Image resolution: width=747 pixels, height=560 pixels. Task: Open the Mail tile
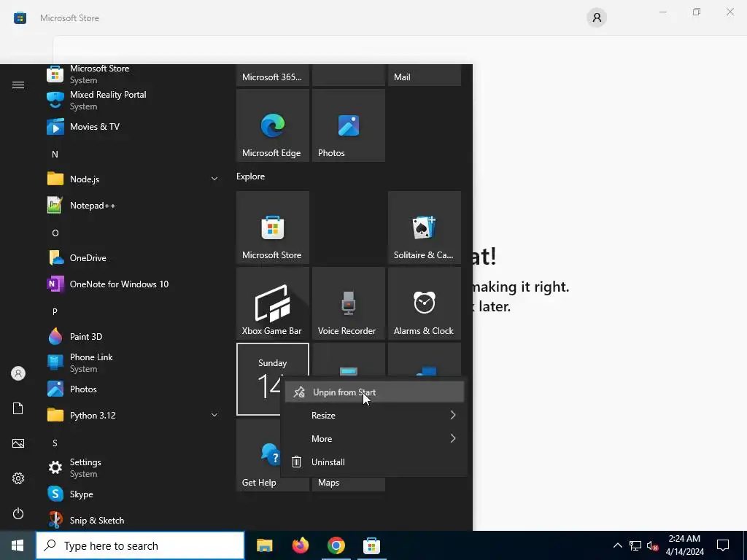pyautogui.click(x=425, y=75)
